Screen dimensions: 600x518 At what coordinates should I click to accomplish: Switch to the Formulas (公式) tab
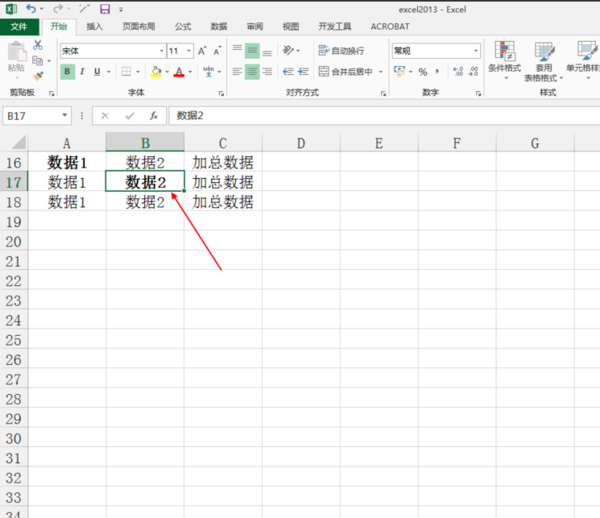(183, 26)
